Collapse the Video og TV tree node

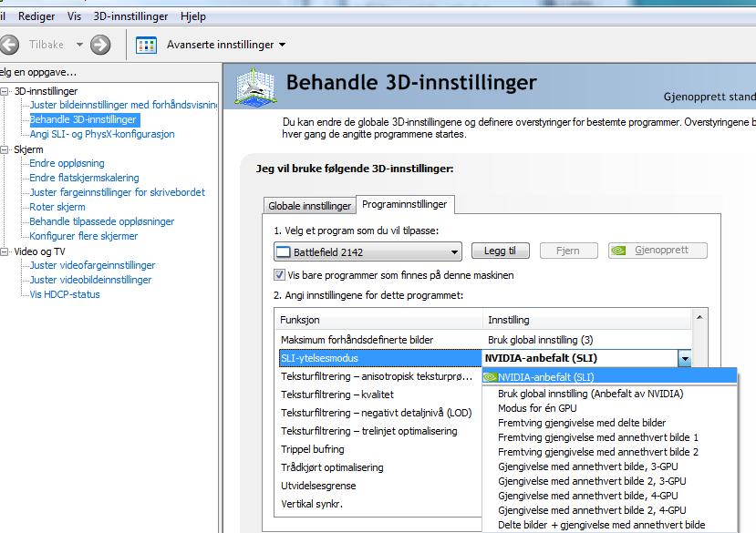coord(5,251)
